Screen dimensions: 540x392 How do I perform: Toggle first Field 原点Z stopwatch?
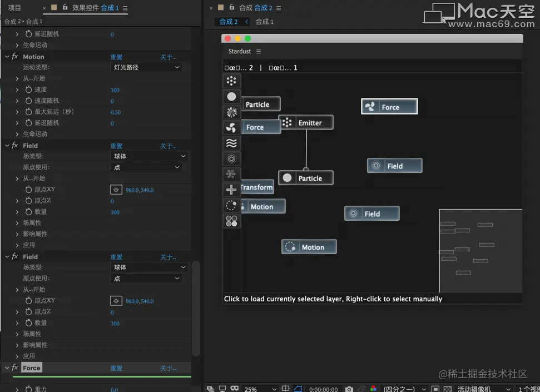click(28, 201)
